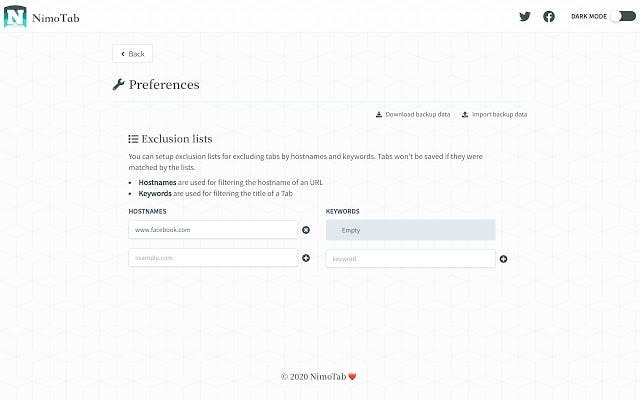Image resolution: width=640 pixels, height=400 pixels.
Task: Open the Twitter icon link
Action: coord(525,16)
